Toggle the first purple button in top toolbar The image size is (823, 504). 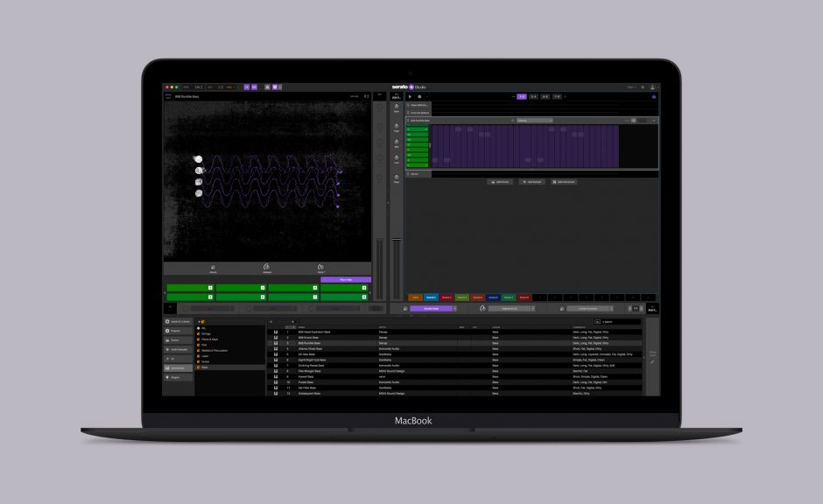click(247, 87)
